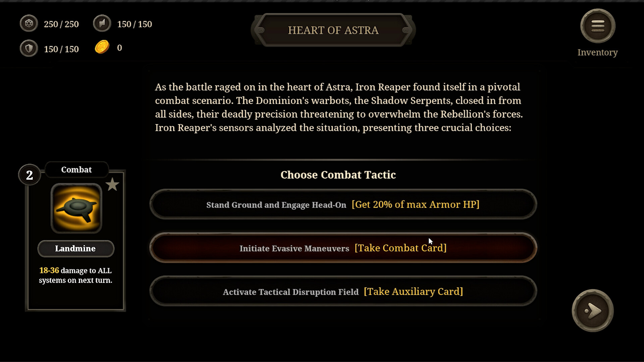Select the Landmine card artwork
The height and width of the screenshot is (362, 644).
point(76,208)
